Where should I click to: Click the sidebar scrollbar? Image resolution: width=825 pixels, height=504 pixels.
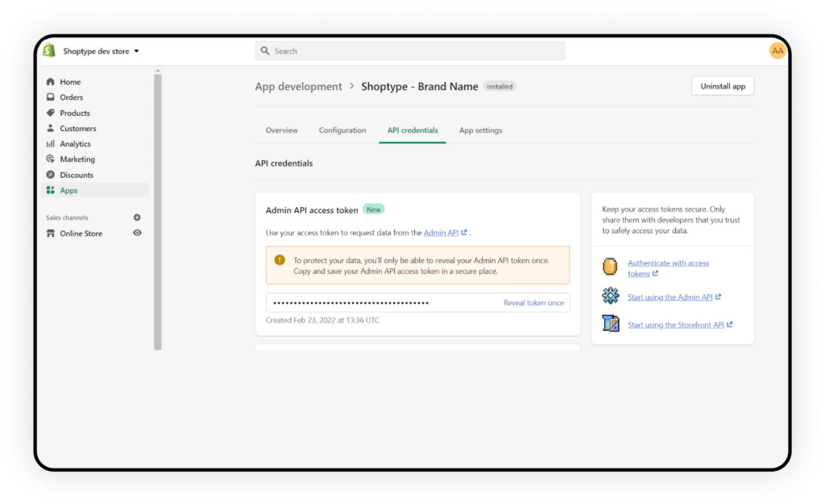[158, 212]
